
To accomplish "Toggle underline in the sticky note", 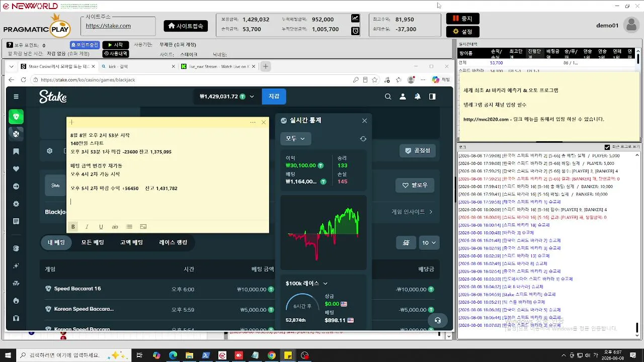I will (x=101, y=227).
